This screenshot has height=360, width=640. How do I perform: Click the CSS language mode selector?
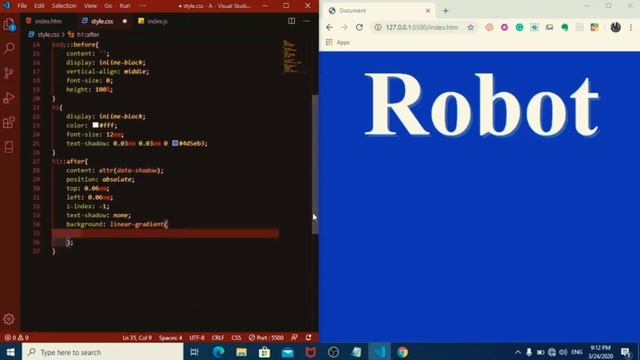pos(236,338)
